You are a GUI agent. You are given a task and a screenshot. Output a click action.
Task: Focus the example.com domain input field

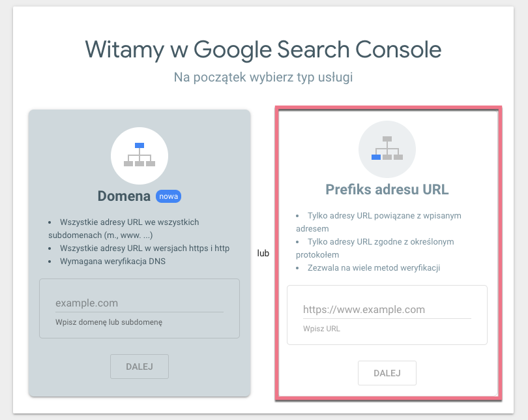pyautogui.click(x=139, y=303)
